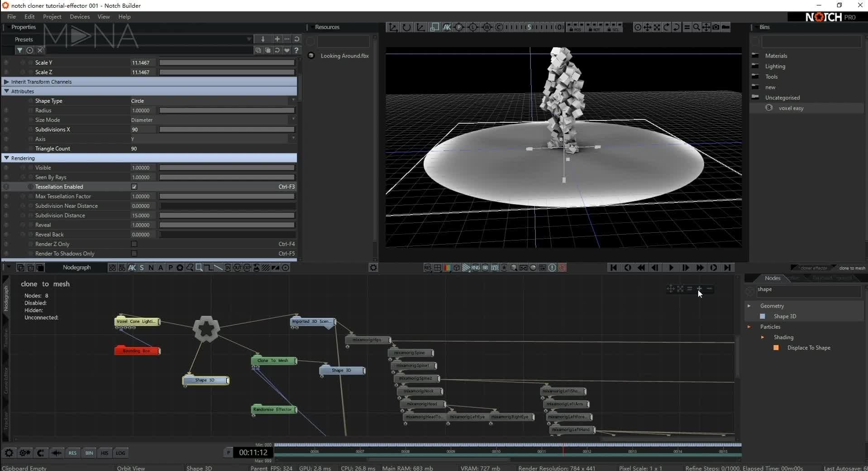Enable Render To Shadows Only checkbox
868x471 pixels.
[134, 254]
